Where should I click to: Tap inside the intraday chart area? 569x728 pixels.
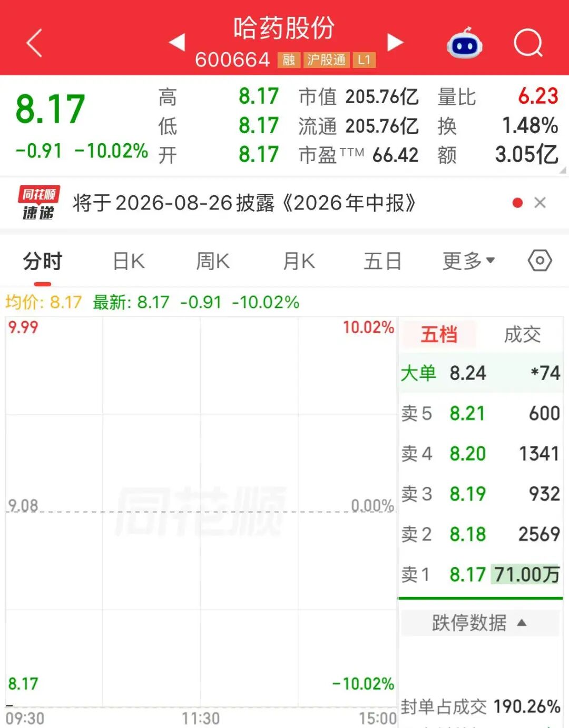201,512
